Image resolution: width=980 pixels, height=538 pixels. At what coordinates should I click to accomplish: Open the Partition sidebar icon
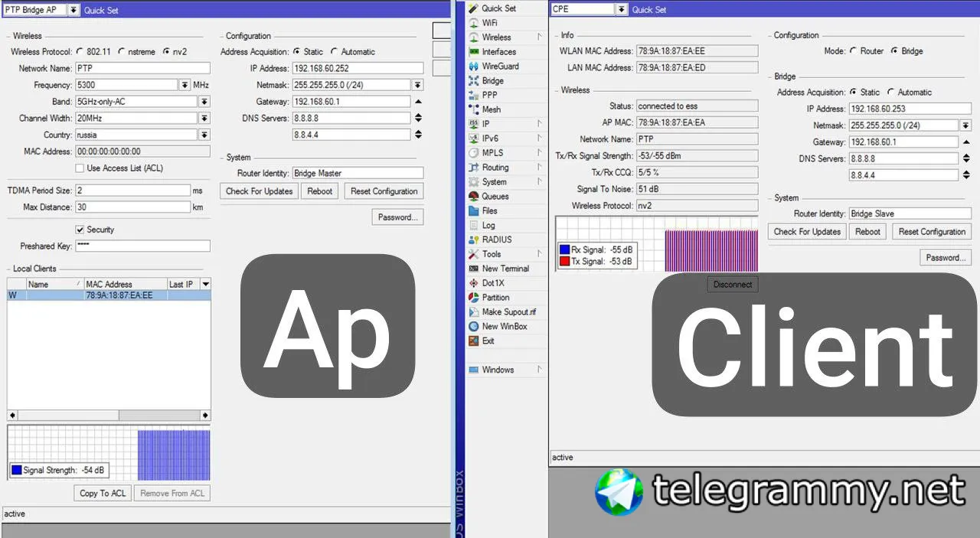pyautogui.click(x=475, y=298)
